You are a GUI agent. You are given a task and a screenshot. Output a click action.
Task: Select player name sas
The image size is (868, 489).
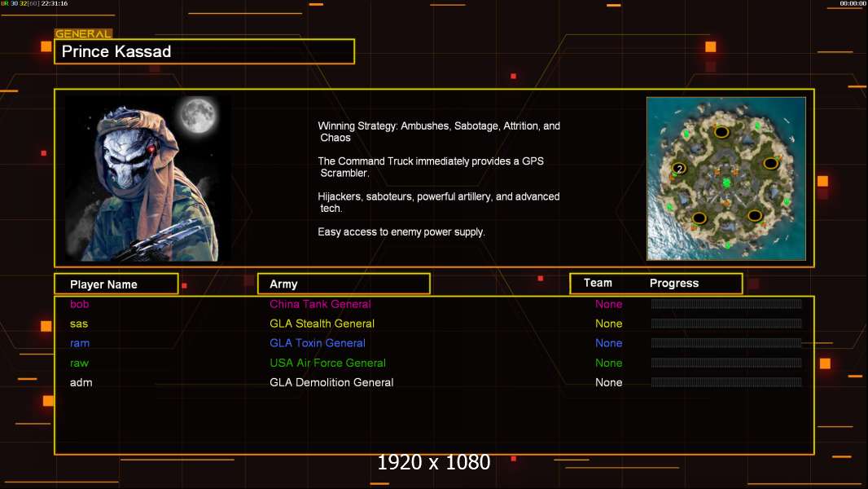point(79,324)
